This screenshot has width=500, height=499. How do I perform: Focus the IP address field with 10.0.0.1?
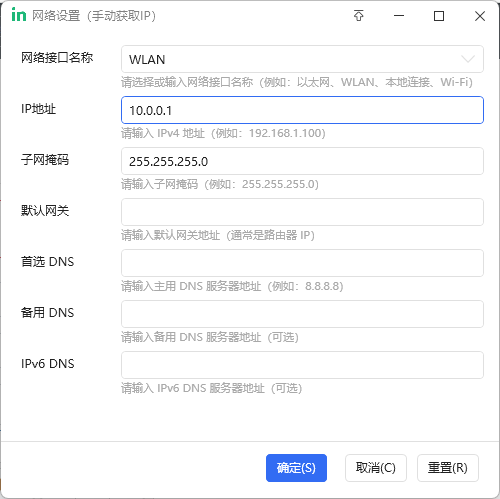[x=302, y=110]
